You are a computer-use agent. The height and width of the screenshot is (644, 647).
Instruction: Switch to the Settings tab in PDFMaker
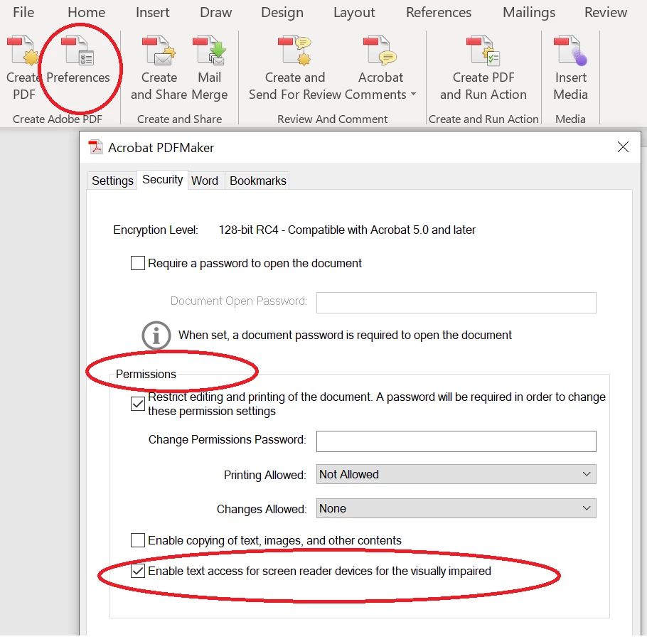click(x=112, y=181)
